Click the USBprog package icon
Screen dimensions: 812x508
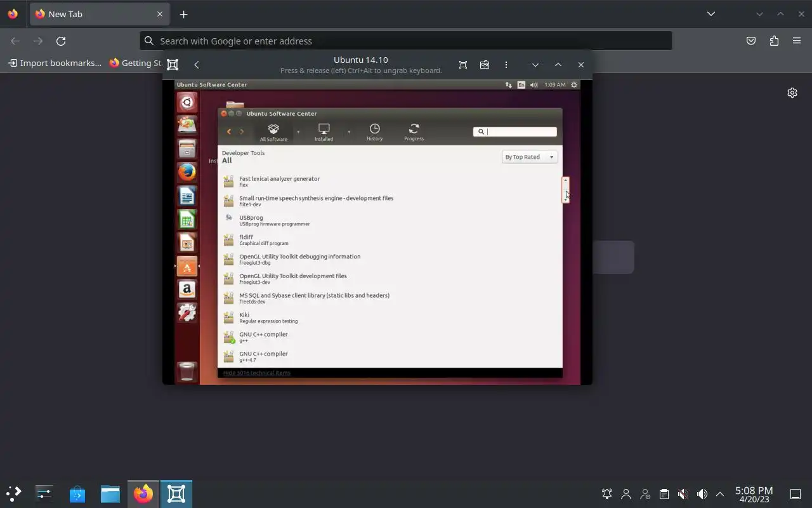click(x=228, y=217)
